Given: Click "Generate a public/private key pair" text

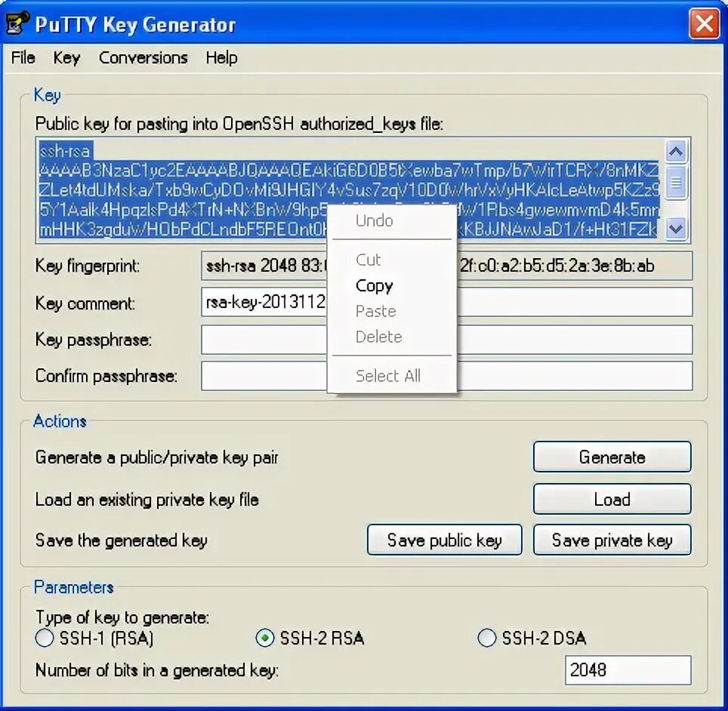Looking at the screenshot, I should pyautogui.click(x=156, y=457).
